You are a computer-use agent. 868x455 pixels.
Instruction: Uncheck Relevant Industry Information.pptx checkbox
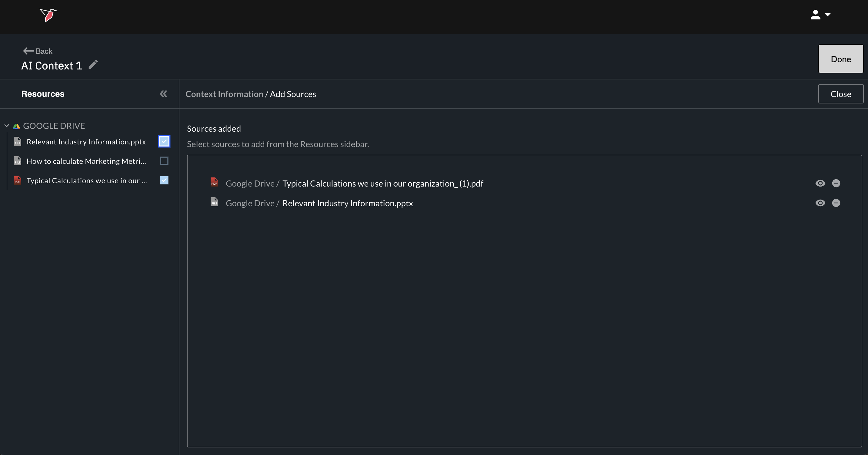pos(164,141)
